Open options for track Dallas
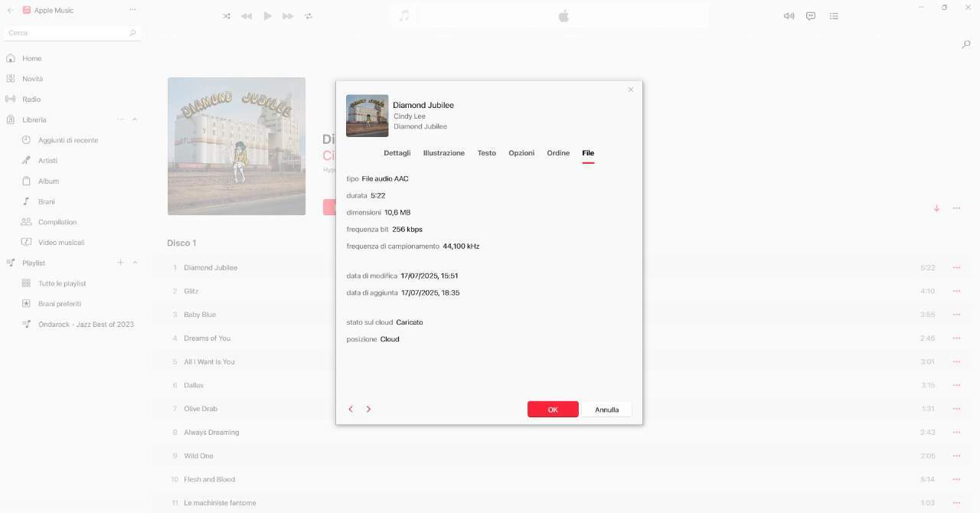Image resolution: width=980 pixels, height=513 pixels. click(956, 385)
